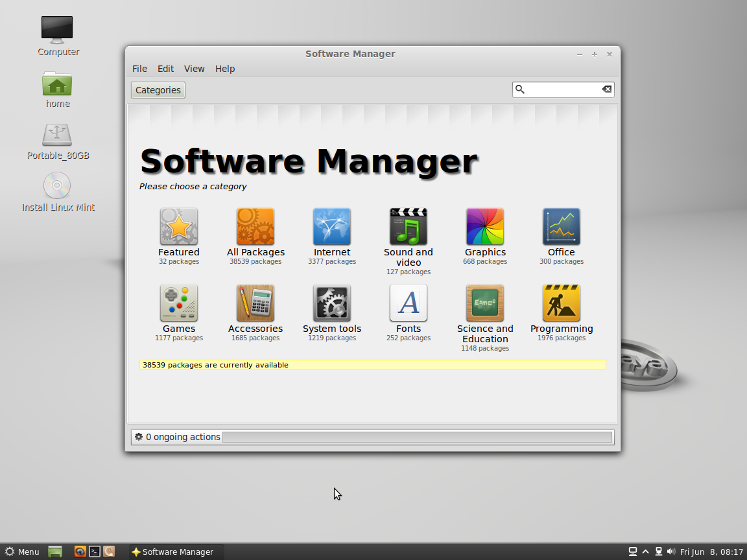The width and height of the screenshot is (747, 560).
Task: Open the Help menu
Action: click(225, 69)
